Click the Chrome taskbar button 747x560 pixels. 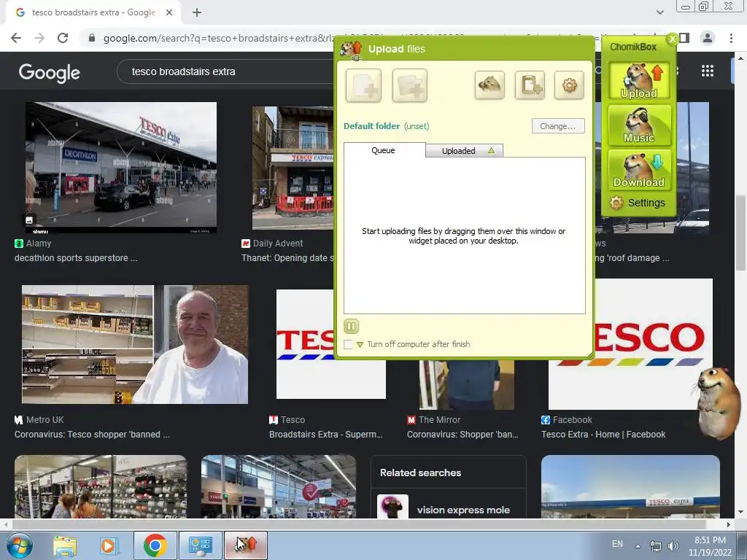(155, 545)
